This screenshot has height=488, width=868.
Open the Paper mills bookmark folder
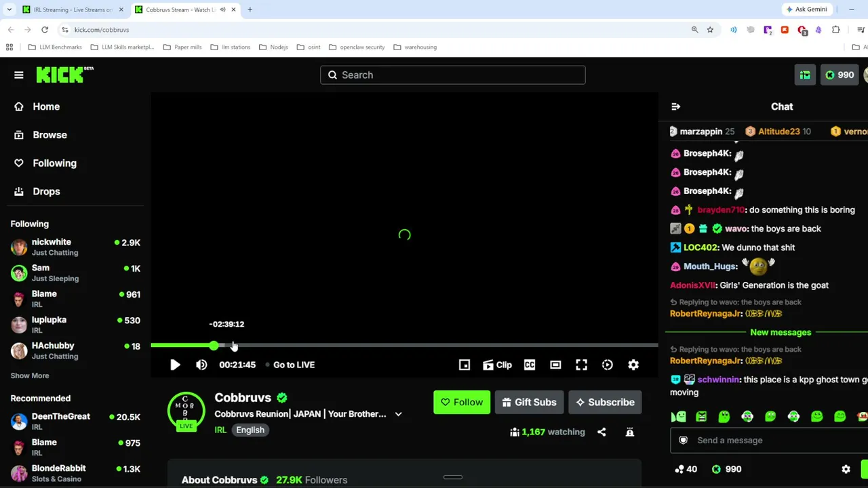182,47
